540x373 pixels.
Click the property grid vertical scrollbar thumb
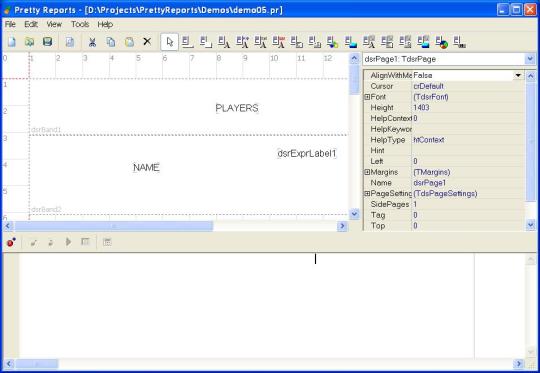[530, 141]
